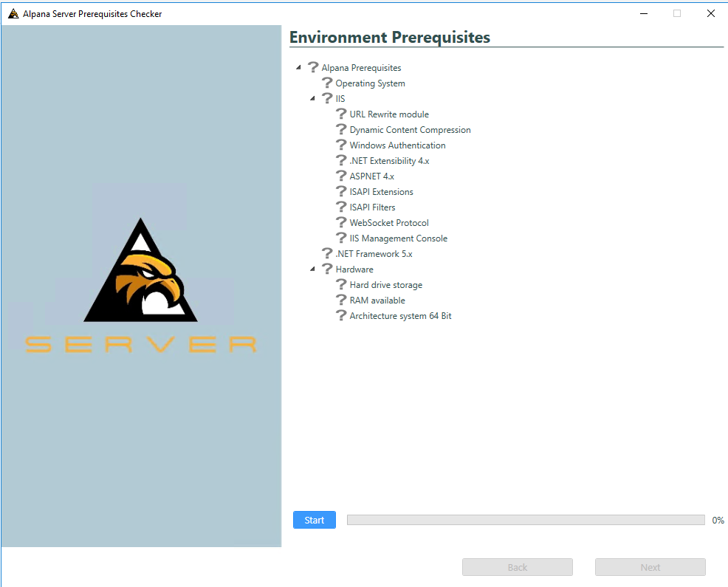728x587 pixels.
Task: Click the question mark icon beside IIS
Action: (327, 98)
